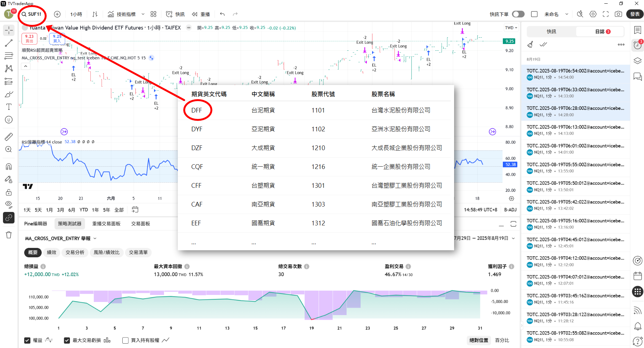Image resolution: width=644 pixels, height=348 pixels.
Task: Open the chart layout templates grid icon
Action: (154, 14)
